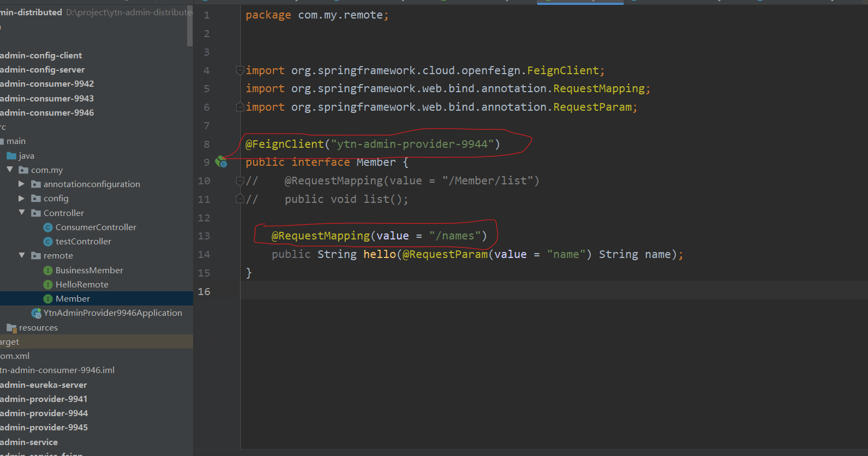868x456 pixels.
Task: Click the project tree vertical scrollbar
Action: click(190, 26)
